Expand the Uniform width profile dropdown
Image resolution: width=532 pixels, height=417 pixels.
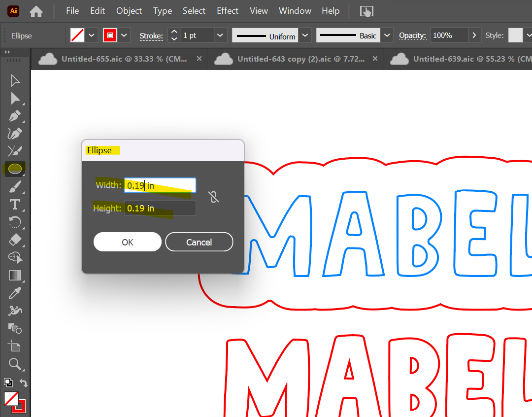[305, 35]
